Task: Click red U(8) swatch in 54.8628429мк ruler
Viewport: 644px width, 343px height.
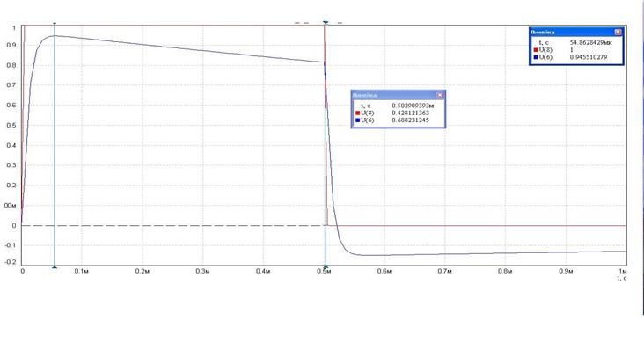Action: [536, 50]
